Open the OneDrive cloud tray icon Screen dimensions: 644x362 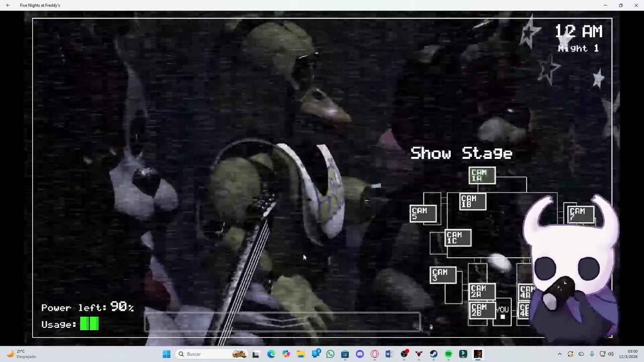(581, 354)
